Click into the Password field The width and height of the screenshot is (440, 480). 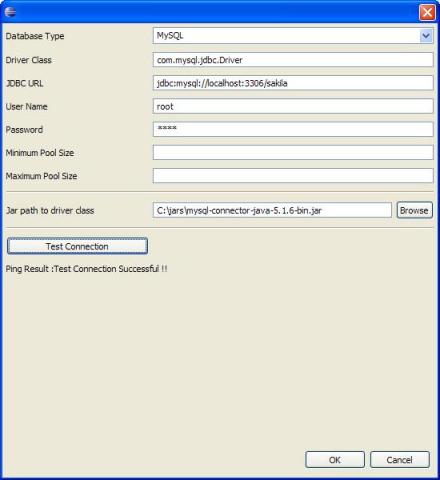point(293,129)
